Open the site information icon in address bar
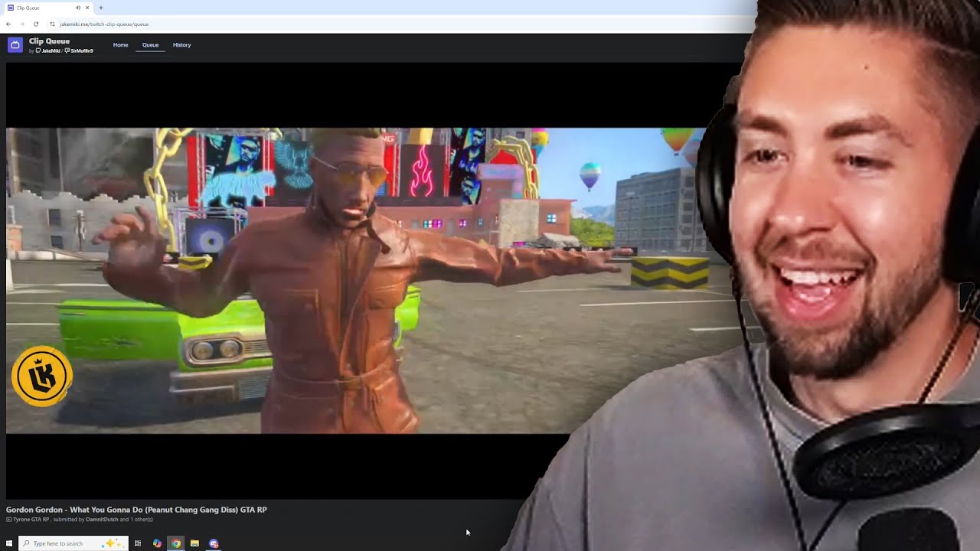980x551 pixels. tap(52, 24)
